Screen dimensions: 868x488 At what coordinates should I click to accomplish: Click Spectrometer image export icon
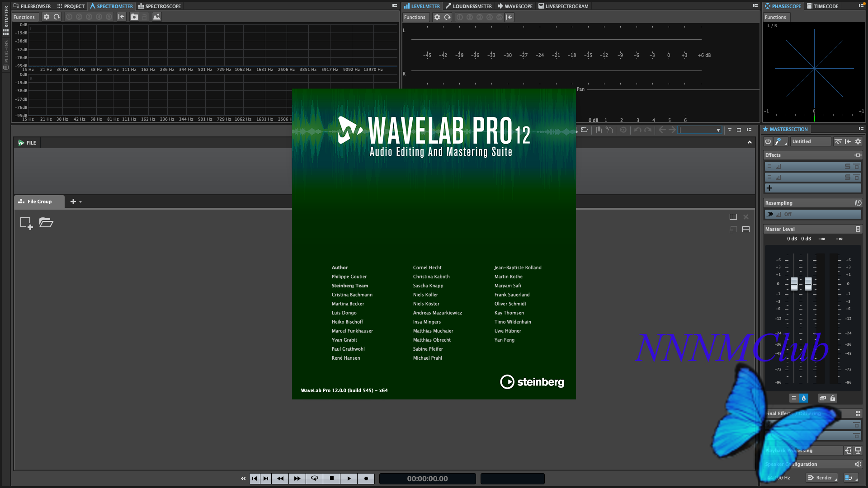[156, 17]
